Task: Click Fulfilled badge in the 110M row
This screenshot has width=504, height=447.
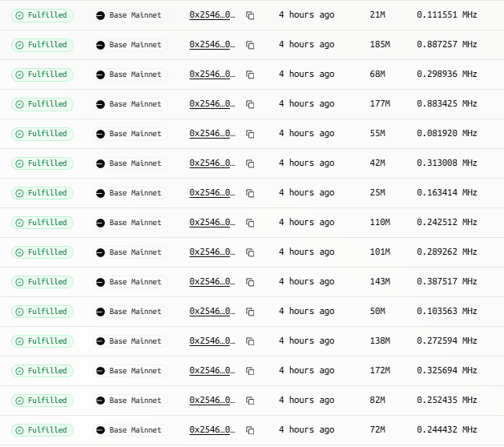Action: [x=42, y=223]
